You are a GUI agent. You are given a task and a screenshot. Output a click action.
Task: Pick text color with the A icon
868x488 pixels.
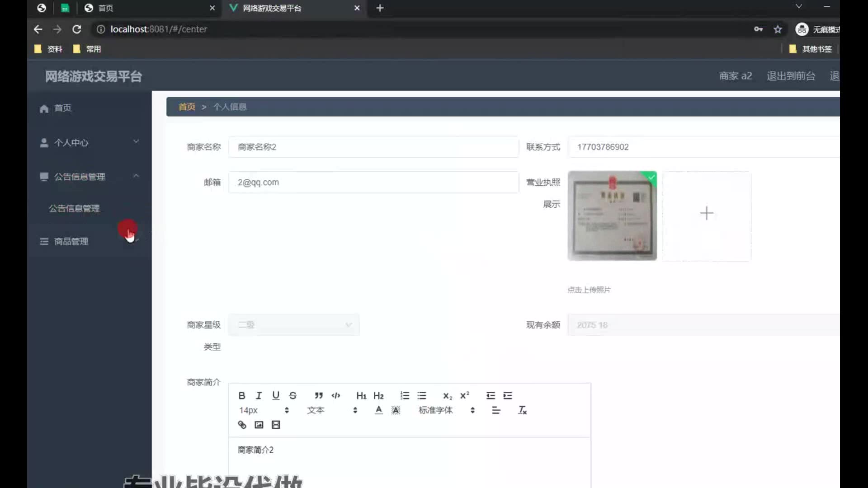point(379,410)
